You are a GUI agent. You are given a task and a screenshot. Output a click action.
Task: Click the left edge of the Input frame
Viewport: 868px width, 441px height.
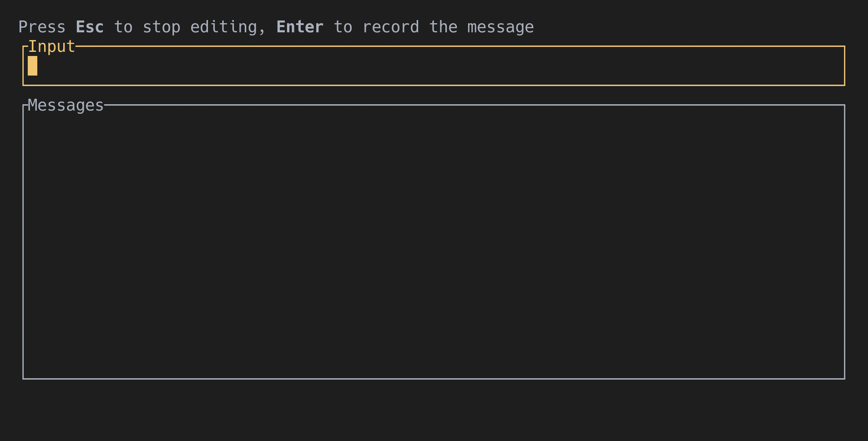[24, 66]
